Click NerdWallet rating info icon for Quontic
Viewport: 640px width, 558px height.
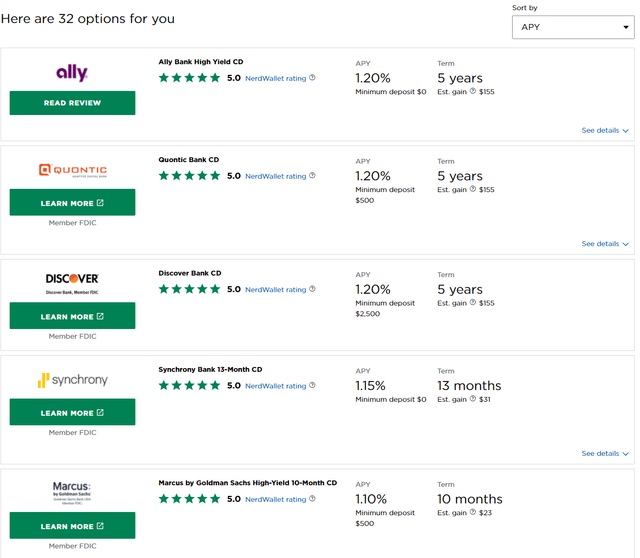pos(313,176)
